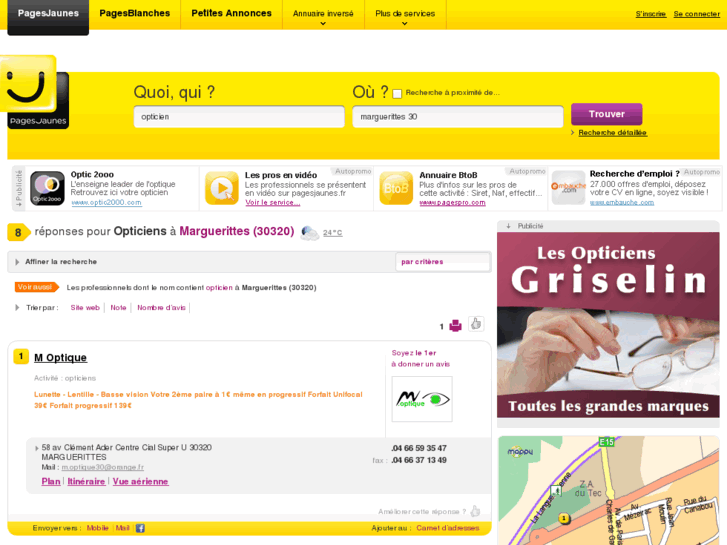727x545 pixels.
Task: Collapse the sidebar Publicité arrow
Action: [x=509, y=226]
